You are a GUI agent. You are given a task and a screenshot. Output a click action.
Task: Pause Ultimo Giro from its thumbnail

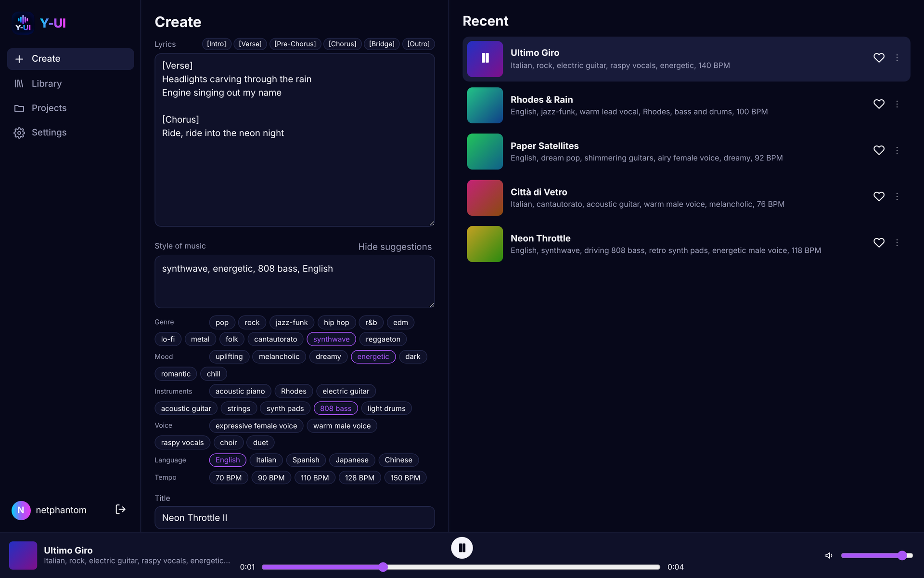point(485,59)
